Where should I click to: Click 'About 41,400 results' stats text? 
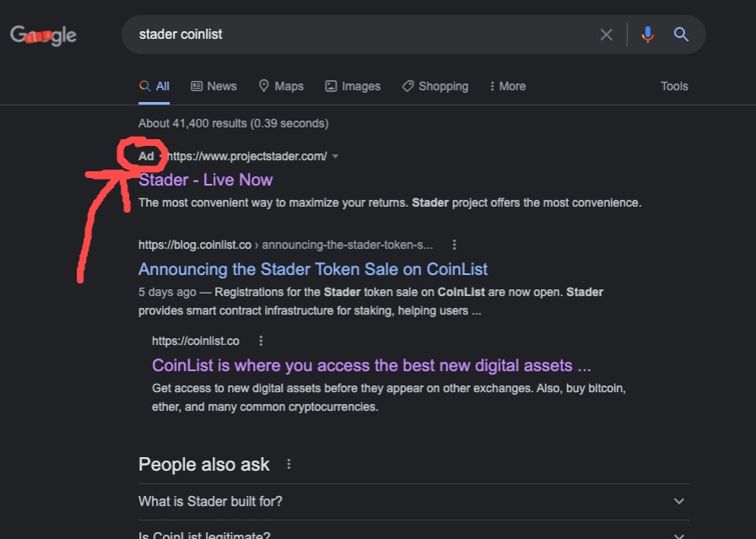234,123
